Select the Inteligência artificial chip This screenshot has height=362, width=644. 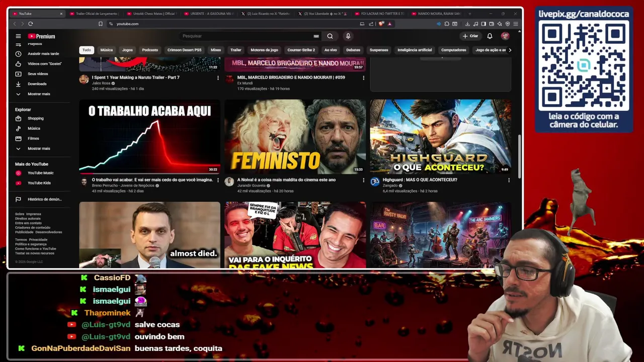415,50
